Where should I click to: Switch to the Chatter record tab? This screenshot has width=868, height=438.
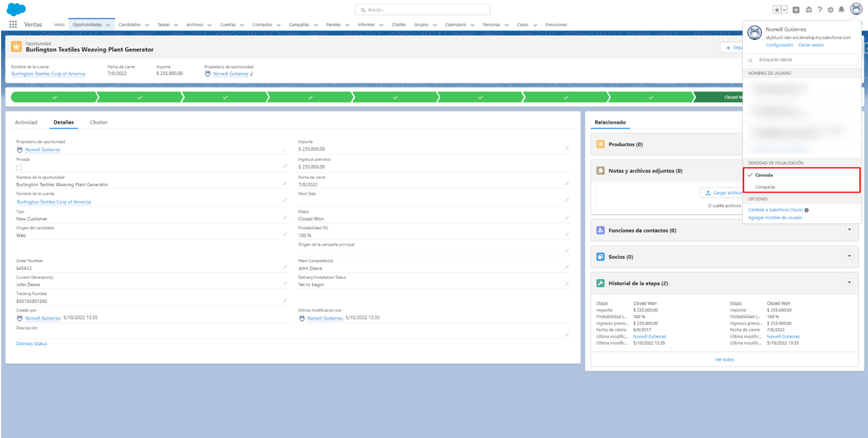pyautogui.click(x=98, y=122)
